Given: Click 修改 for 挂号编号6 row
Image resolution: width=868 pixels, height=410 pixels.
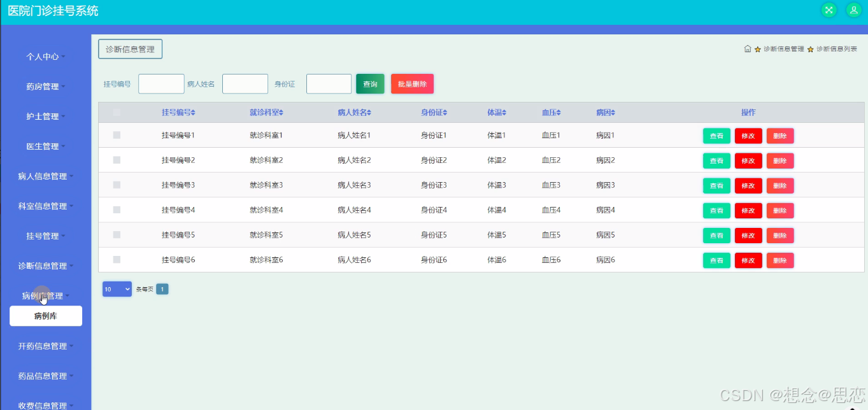Looking at the screenshot, I should pos(748,260).
